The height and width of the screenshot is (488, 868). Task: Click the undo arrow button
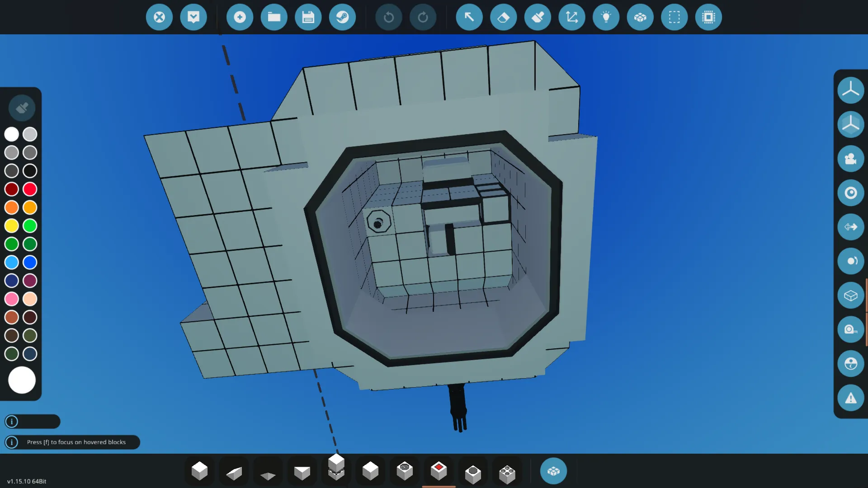coord(388,17)
